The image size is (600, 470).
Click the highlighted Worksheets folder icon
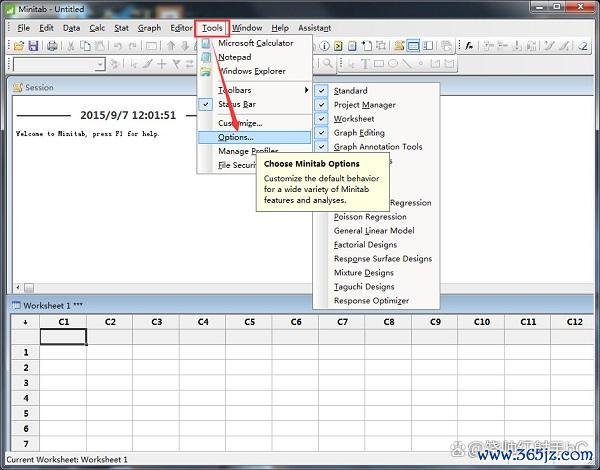413,46
